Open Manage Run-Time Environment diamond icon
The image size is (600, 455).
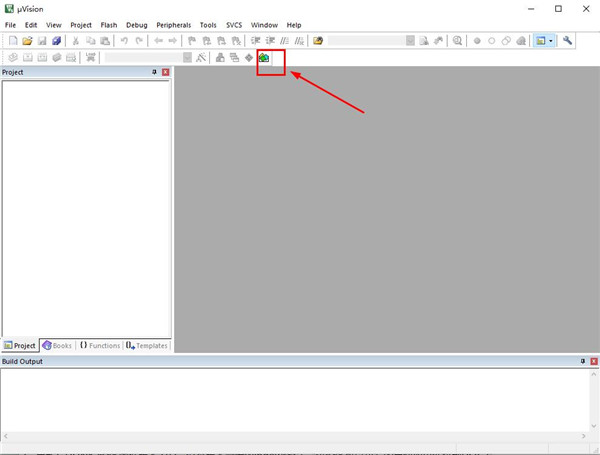tap(249, 58)
